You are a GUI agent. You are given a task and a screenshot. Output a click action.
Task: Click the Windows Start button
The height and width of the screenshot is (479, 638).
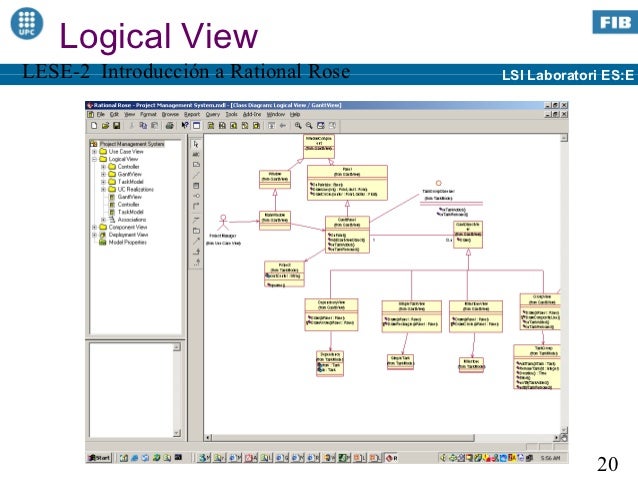[99, 458]
